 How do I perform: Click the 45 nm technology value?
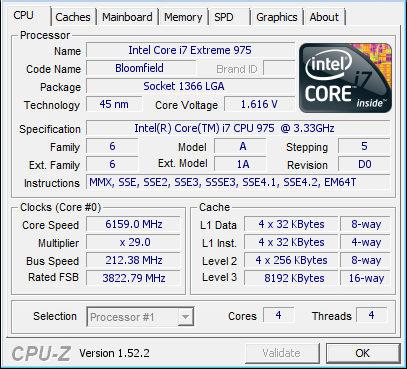coord(114,104)
